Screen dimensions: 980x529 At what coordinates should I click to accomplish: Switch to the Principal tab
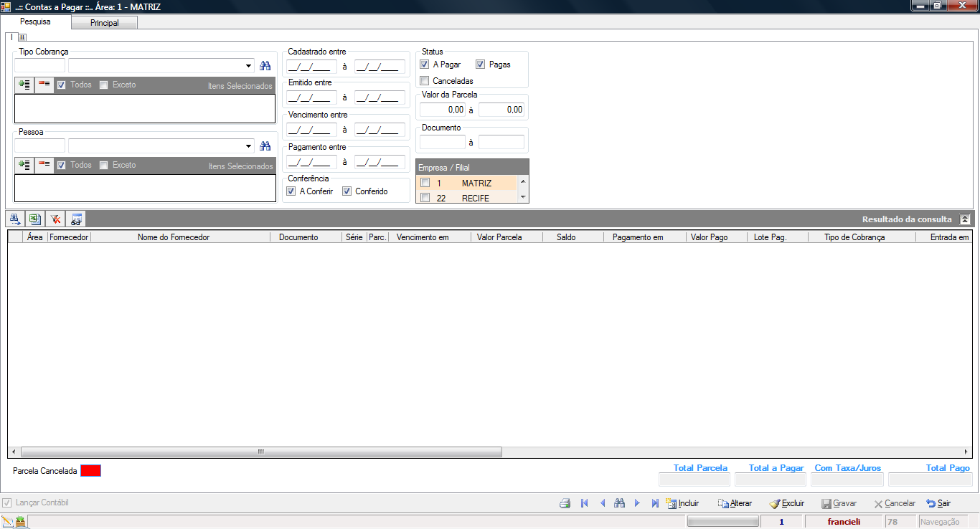pos(104,23)
